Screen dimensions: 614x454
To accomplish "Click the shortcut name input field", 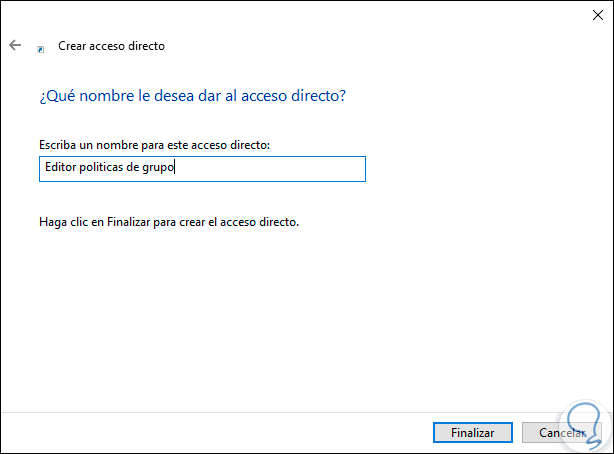I will (200, 169).
